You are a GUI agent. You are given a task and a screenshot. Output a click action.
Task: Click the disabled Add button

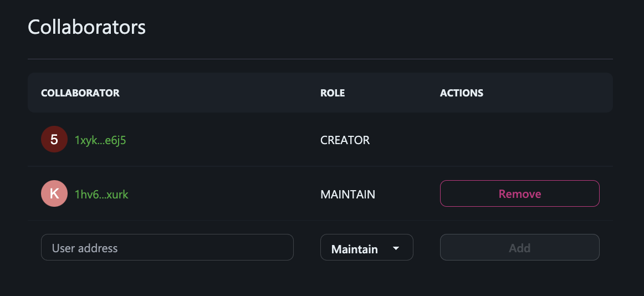click(x=519, y=248)
